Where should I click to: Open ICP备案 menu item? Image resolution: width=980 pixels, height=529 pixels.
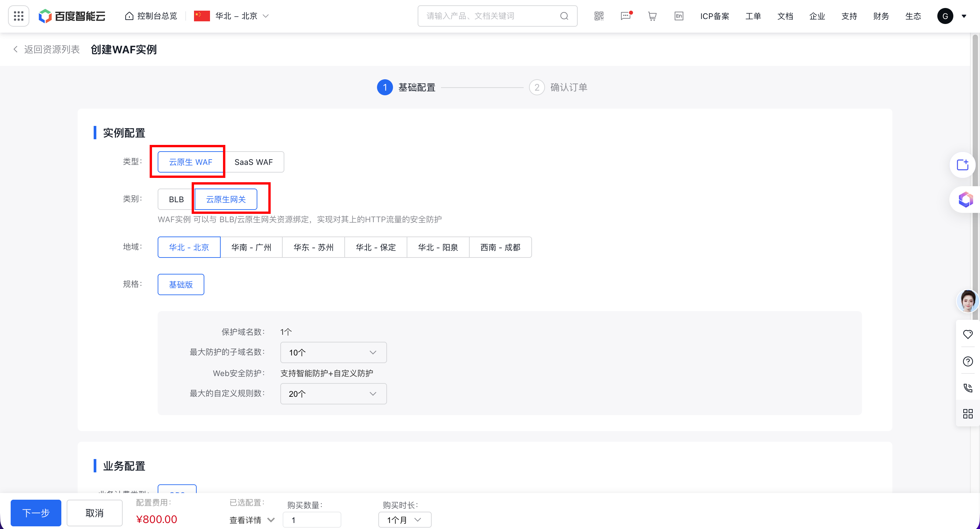[x=714, y=16]
